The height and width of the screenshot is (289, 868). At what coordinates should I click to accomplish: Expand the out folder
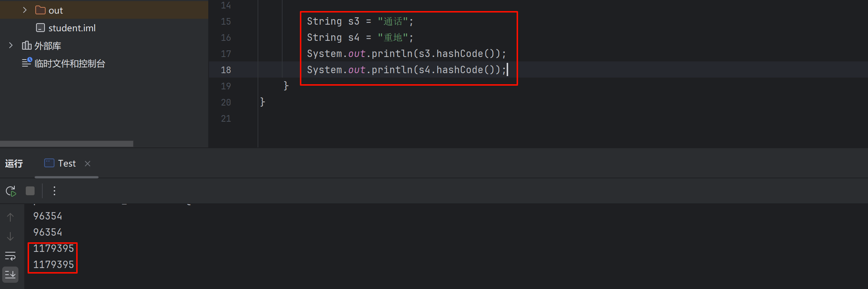pos(25,10)
